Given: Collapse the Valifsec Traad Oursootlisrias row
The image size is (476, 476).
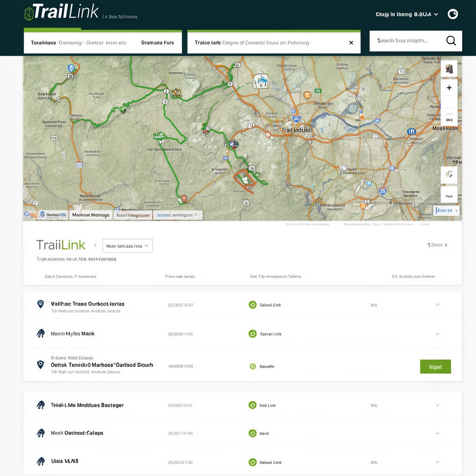Looking at the screenshot, I should pyautogui.click(x=437, y=304).
